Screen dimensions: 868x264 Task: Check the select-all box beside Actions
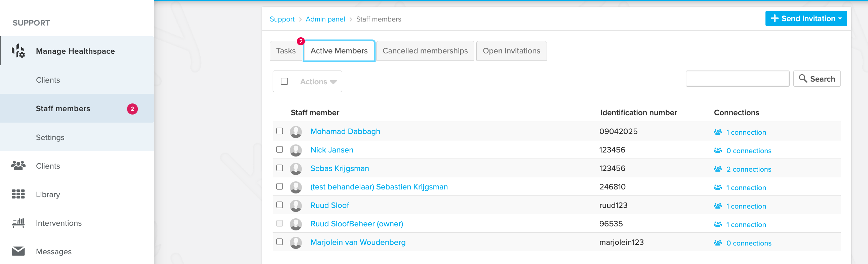point(284,82)
